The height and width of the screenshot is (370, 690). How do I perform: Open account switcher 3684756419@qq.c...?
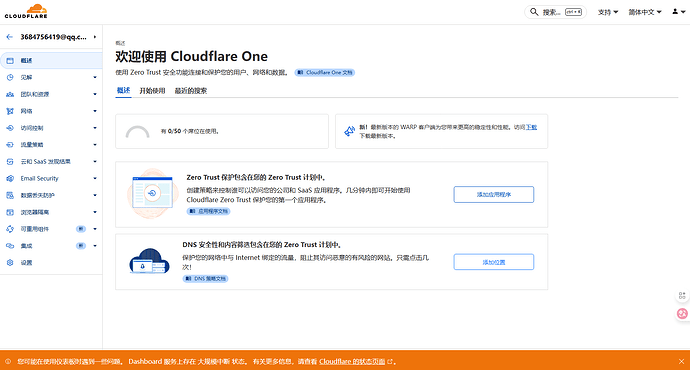tap(58, 37)
